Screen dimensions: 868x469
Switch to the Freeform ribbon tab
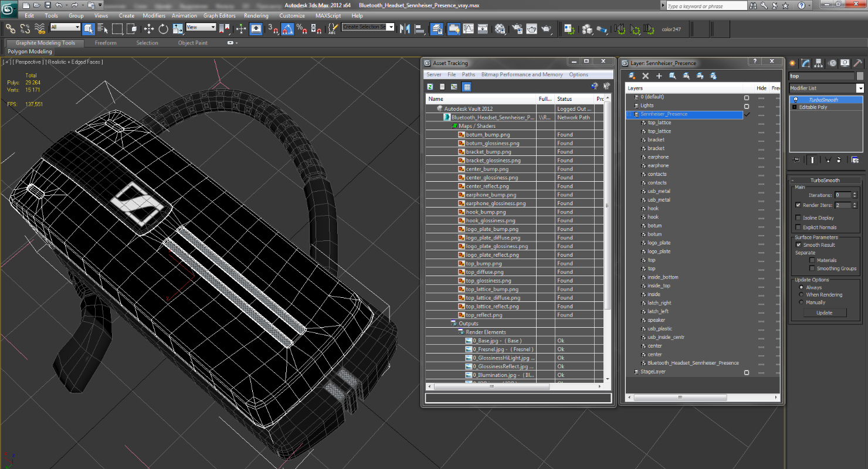[106, 43]
